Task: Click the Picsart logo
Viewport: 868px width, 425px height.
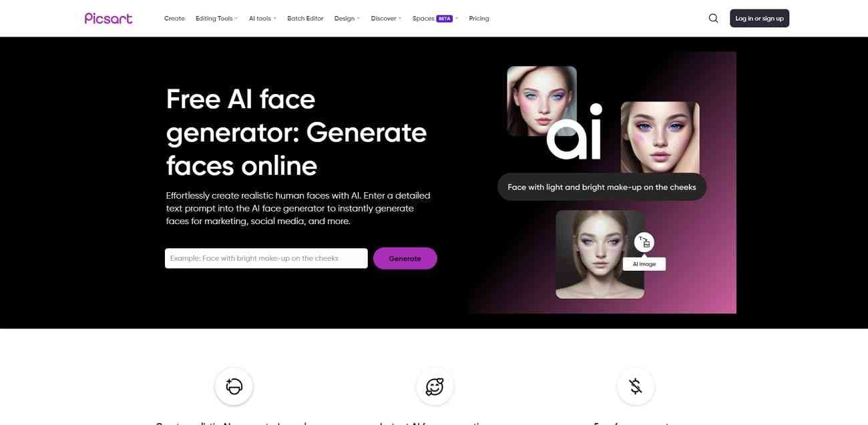Action: coord(108,19)
